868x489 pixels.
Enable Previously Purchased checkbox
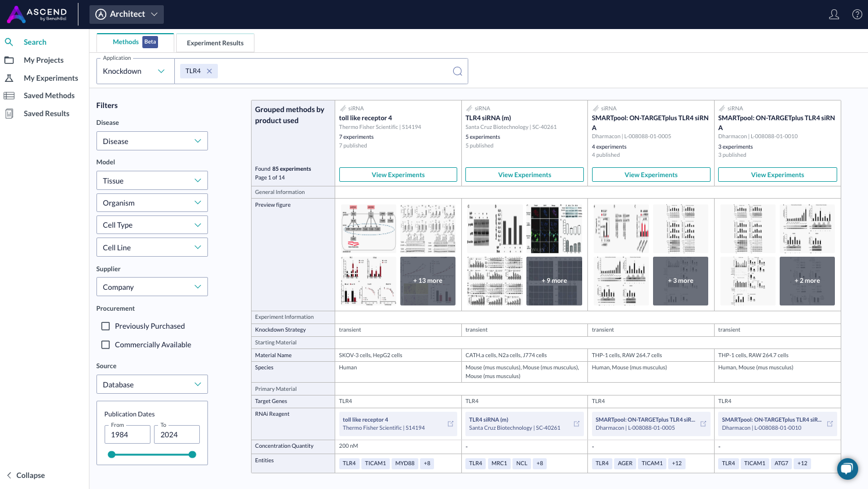106,326
